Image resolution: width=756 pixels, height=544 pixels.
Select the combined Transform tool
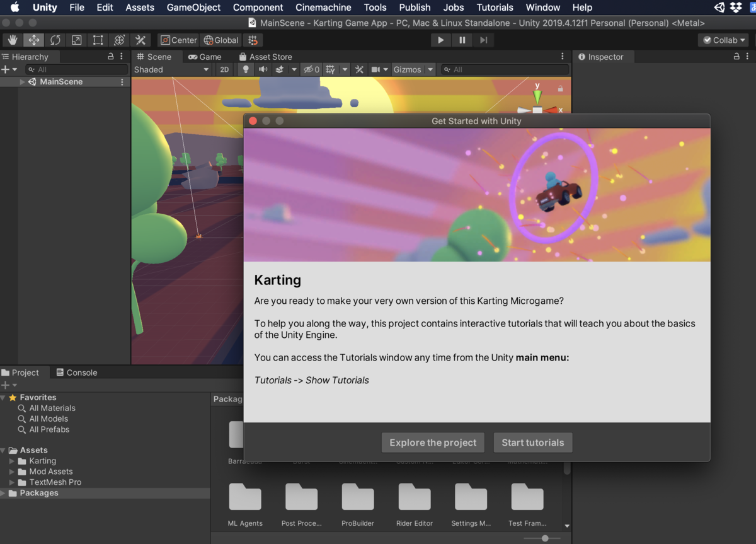pos(120,40)
